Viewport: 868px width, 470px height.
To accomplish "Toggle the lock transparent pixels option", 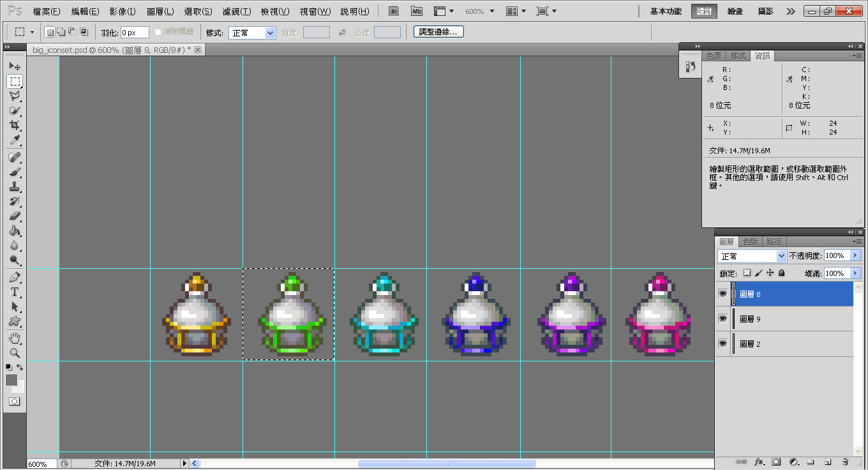I will point(747,273).
